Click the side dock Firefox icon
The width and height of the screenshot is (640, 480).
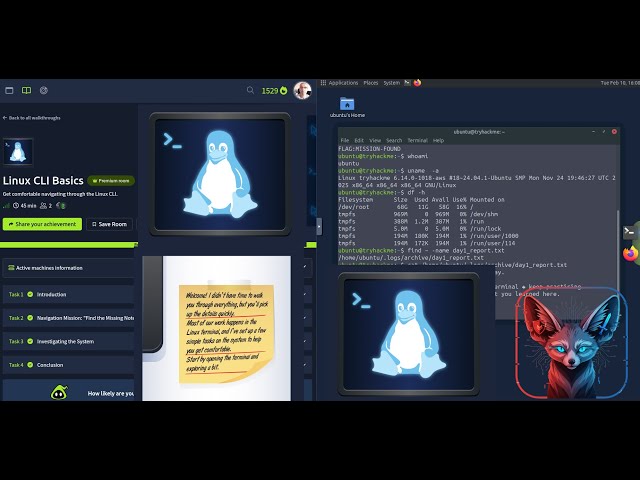coord(631,253)
